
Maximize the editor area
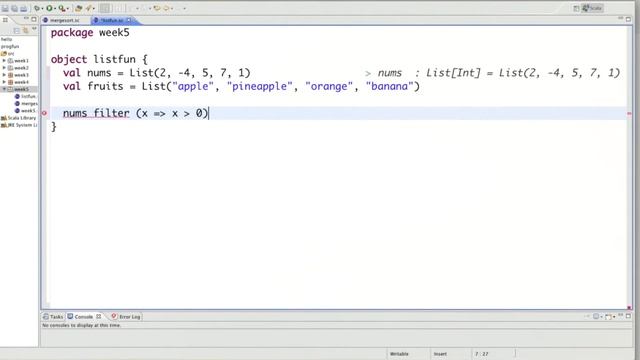tap(629, 19)
